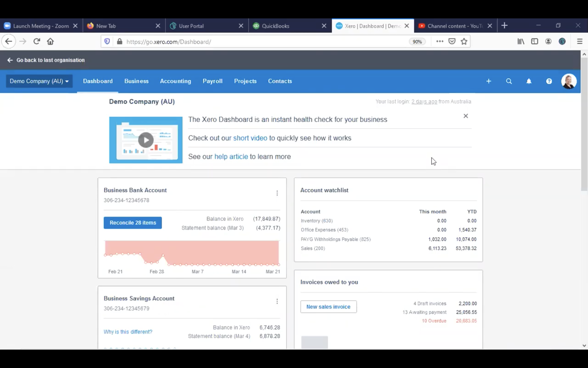Image resolution: width=588 pixels, height=368 pixels.
Task: Expand the Demo Company (AU) organisation dropdown
Action: coord(39,81)
